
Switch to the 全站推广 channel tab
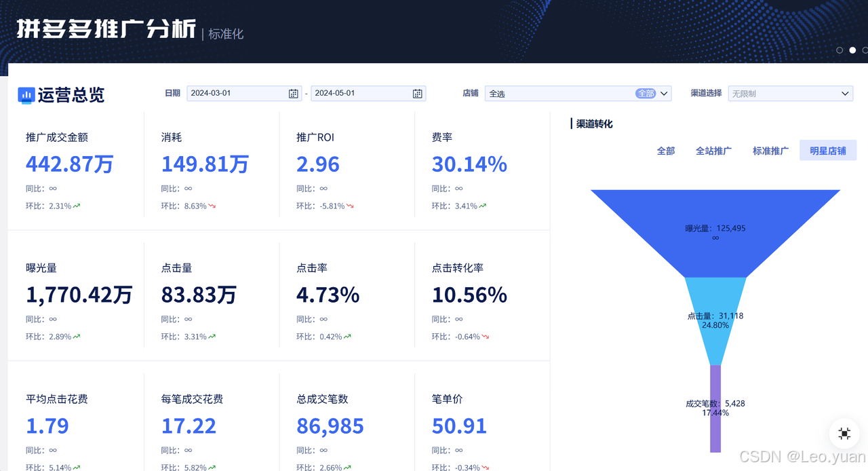coord(713,151)
